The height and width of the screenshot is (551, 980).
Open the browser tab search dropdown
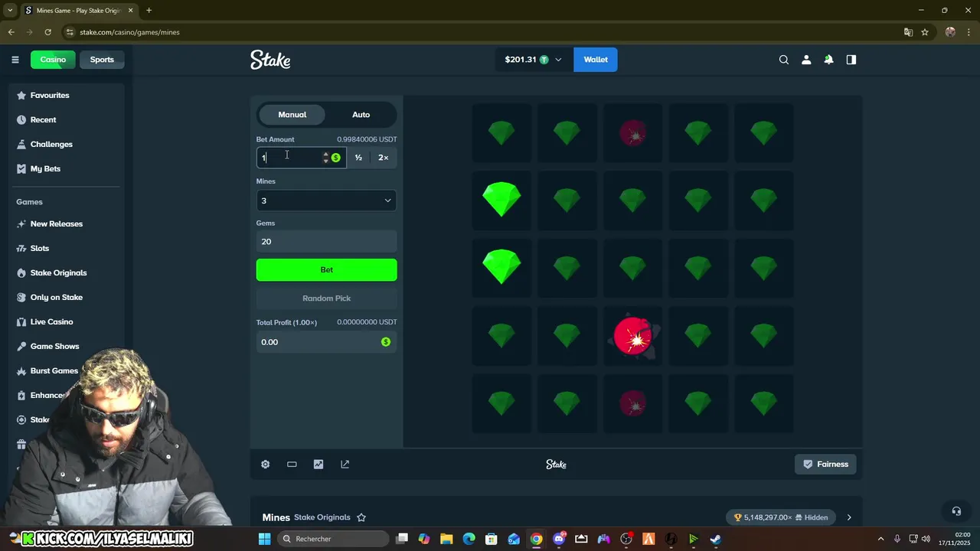pos(10,10)
